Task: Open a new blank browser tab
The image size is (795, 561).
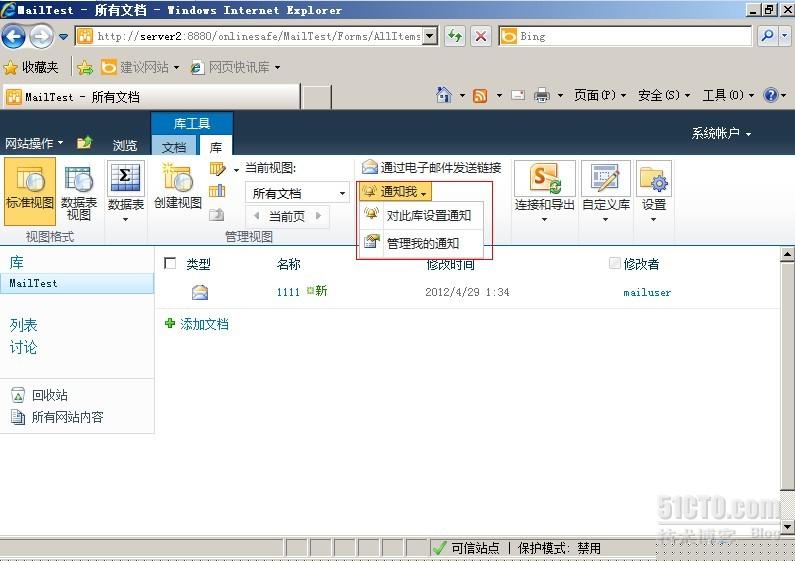Action: [x=317, y=96]
